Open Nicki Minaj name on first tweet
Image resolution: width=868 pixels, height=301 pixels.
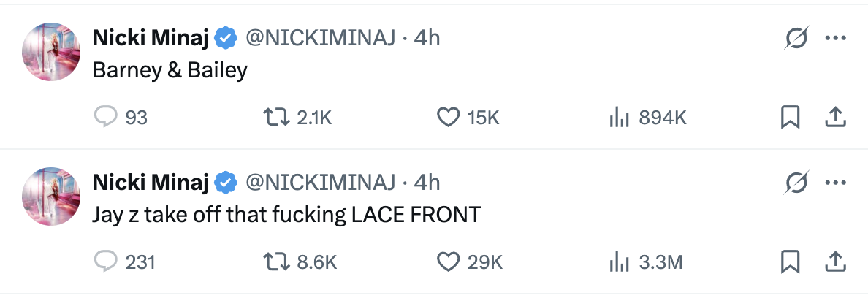(151, 38)
